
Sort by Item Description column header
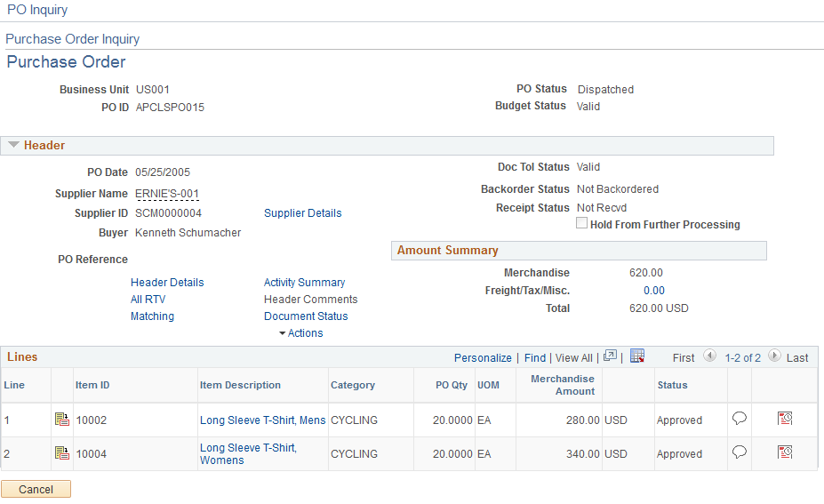pyautogui.click(x=240, y=386)
